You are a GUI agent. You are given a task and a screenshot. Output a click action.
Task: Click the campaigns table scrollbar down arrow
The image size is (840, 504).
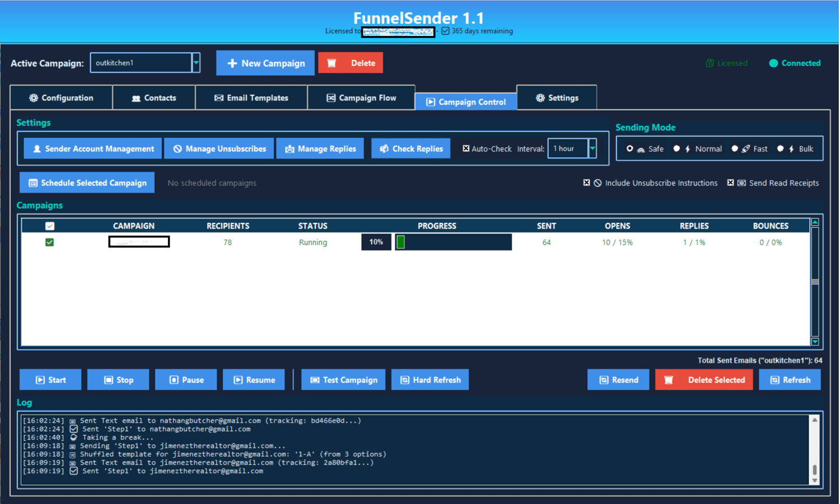(815, 342)
